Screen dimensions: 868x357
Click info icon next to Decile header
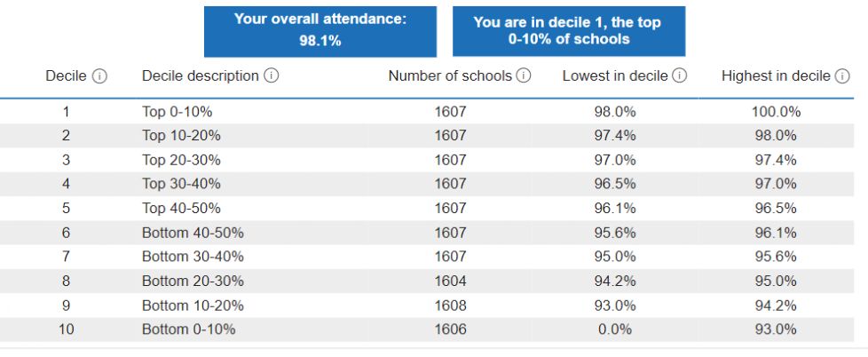click(x=99, y=76)
